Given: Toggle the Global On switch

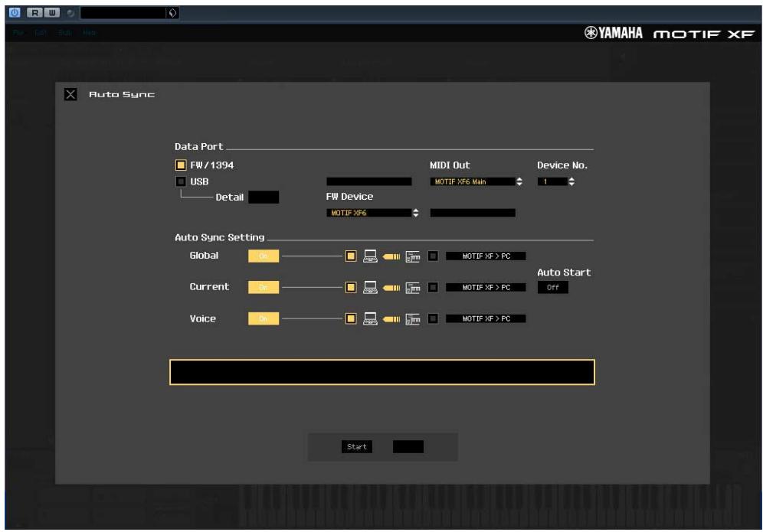Looking at the screenshot, I should pos(264,256).
